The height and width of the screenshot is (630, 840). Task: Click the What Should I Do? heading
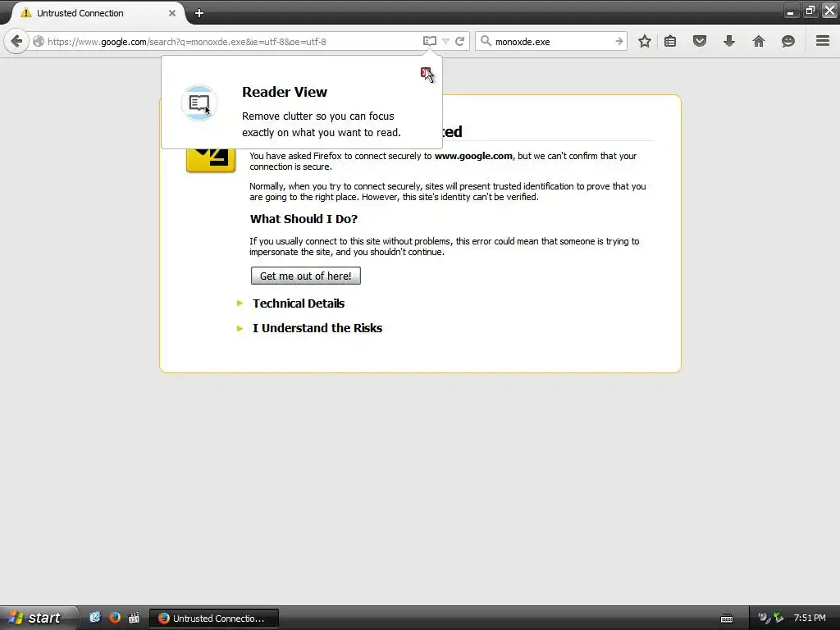[304, 218]
